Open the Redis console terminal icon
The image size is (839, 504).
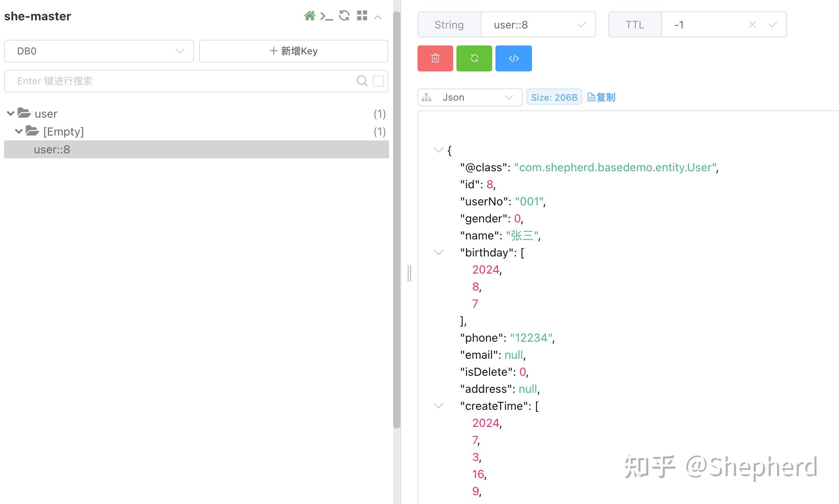(327, 16)
